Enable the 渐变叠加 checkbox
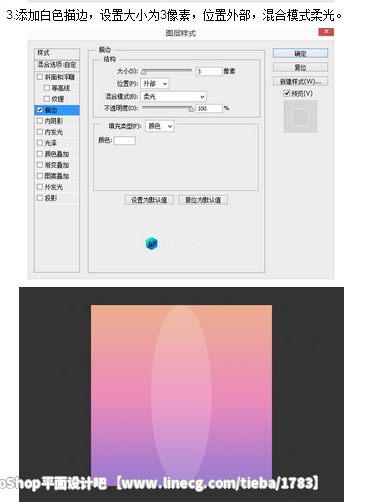 coord(40,165)
